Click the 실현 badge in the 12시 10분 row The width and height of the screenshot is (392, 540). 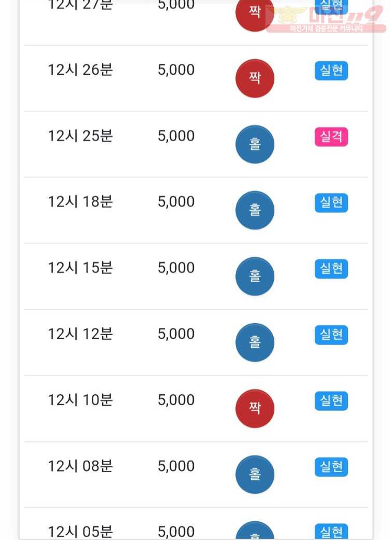[331, 401]
